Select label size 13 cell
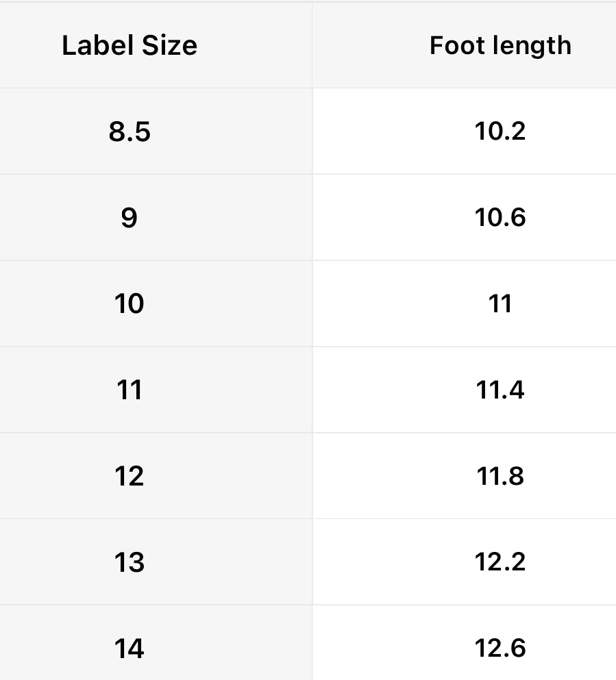Screen dimensions: 616x680 pyautogui.click(x=130, y=562)
